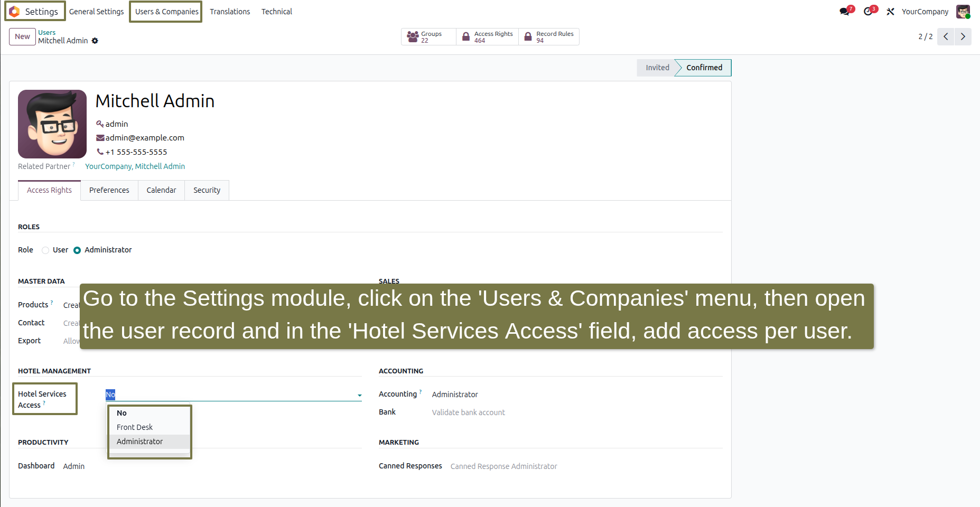Open the user avatar menu top right
980x507 pixels.
click(963, 12)
